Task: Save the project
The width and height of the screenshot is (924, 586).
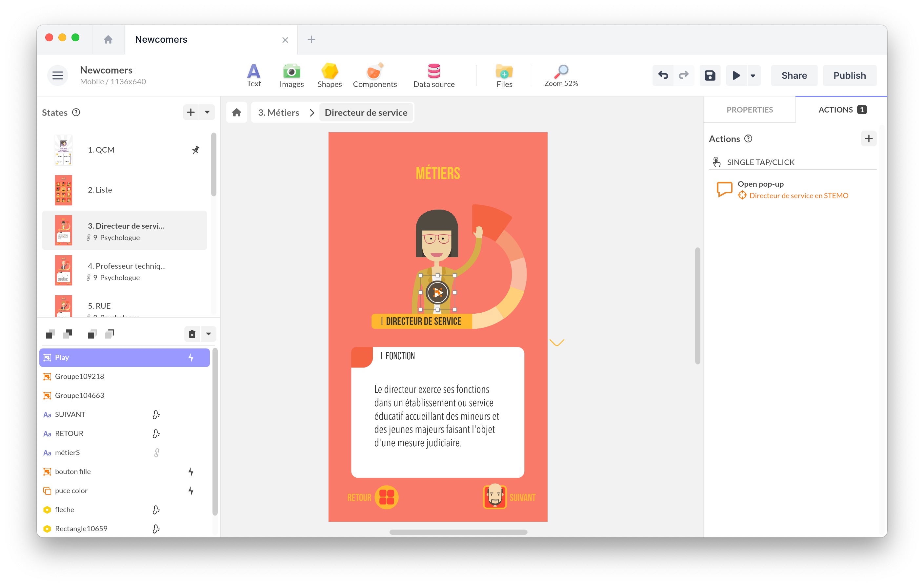Action: click(x=710, y=75)
